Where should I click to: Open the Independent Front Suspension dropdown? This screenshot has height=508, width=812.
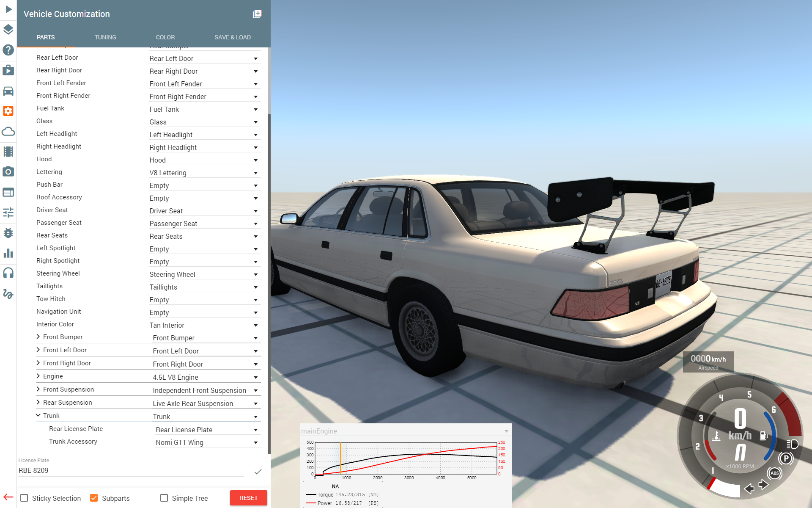click(206, 390)
